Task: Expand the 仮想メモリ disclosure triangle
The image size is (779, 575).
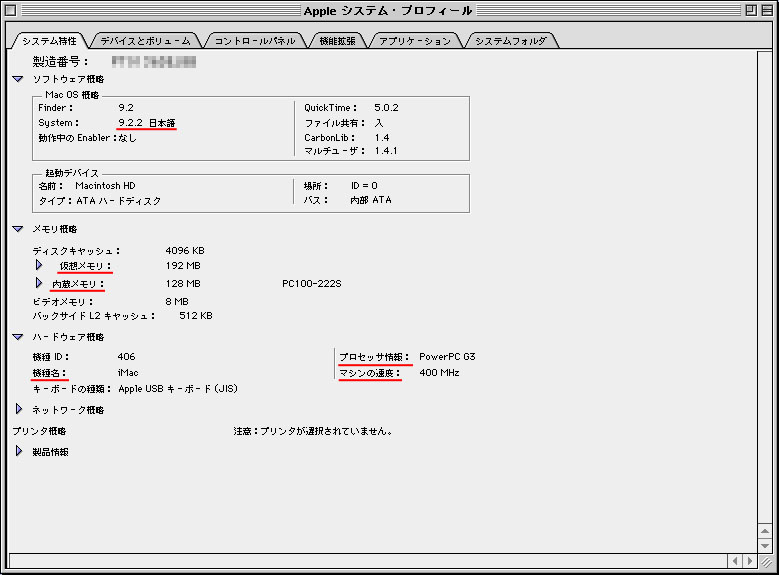Action: 39,265
